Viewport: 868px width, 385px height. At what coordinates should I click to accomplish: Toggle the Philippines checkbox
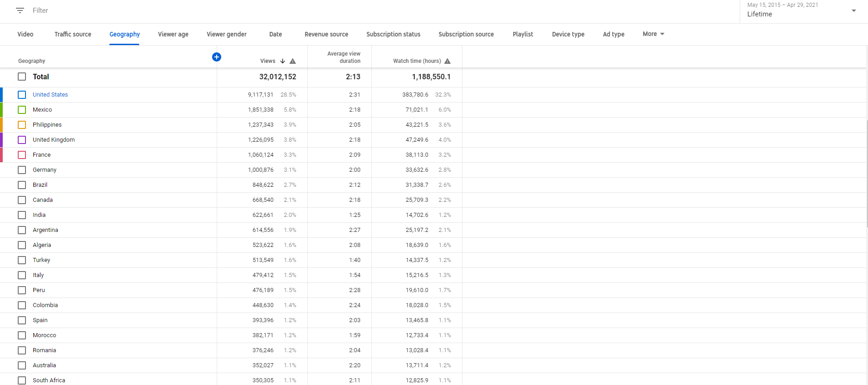pyautogui.click(x=22, y=125)
